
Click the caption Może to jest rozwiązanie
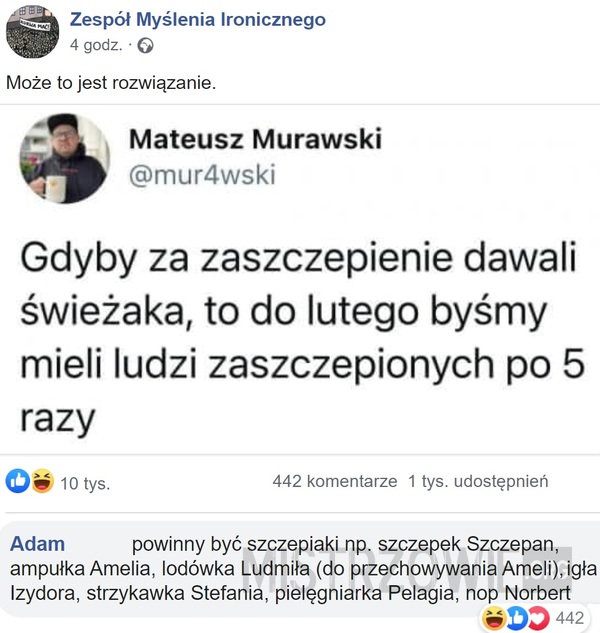point(111,83)
